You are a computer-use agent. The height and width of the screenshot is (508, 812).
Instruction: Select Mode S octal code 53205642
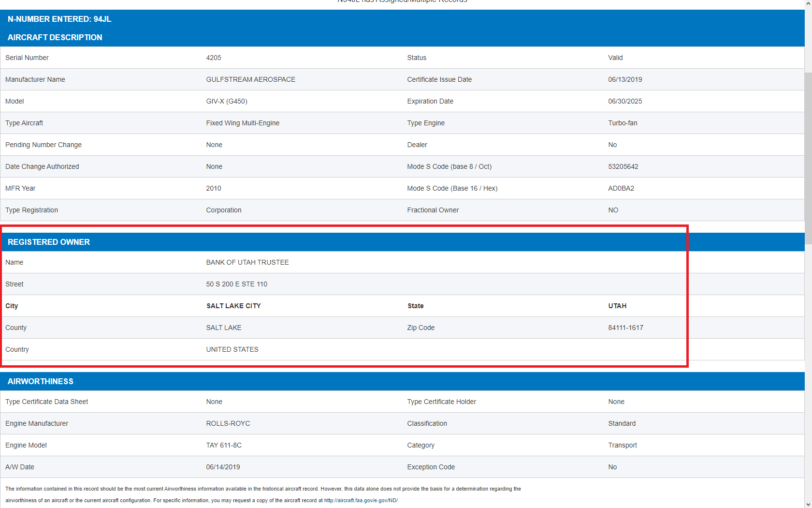[x=623, y=166]
